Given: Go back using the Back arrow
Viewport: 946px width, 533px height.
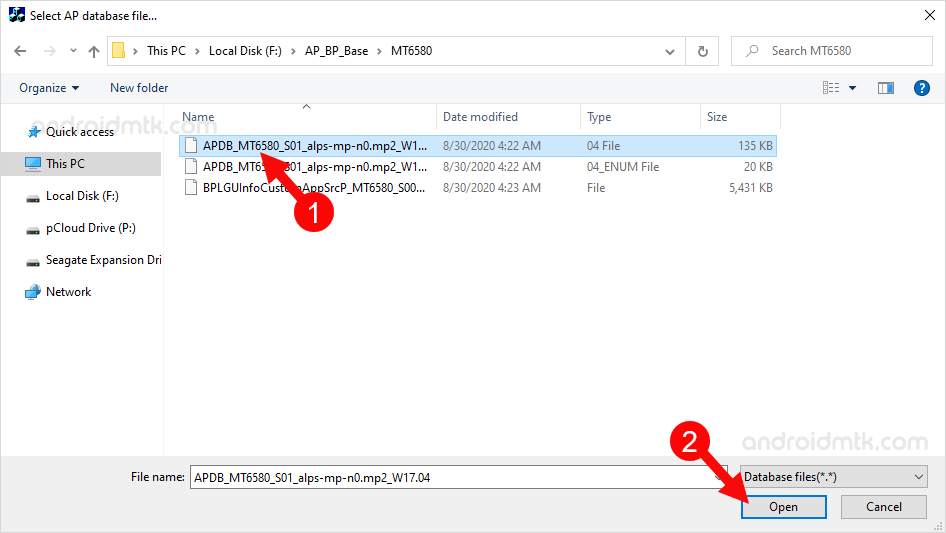Looking at the screenshot, I should [x=20, y=51].
